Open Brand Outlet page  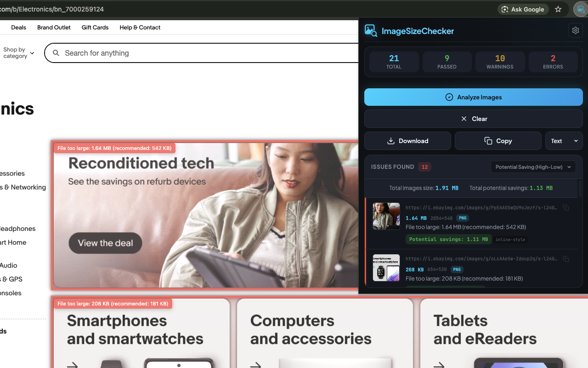point(54,28)
